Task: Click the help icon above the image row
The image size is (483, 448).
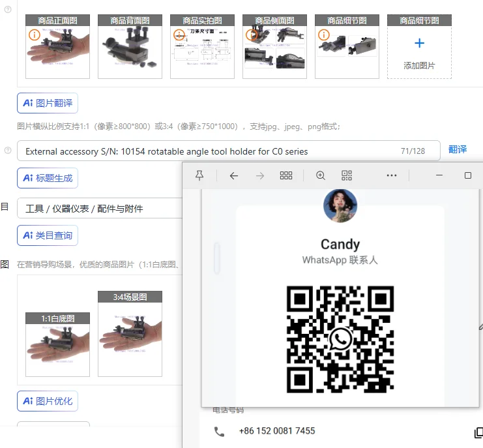Action: [8, 10]
